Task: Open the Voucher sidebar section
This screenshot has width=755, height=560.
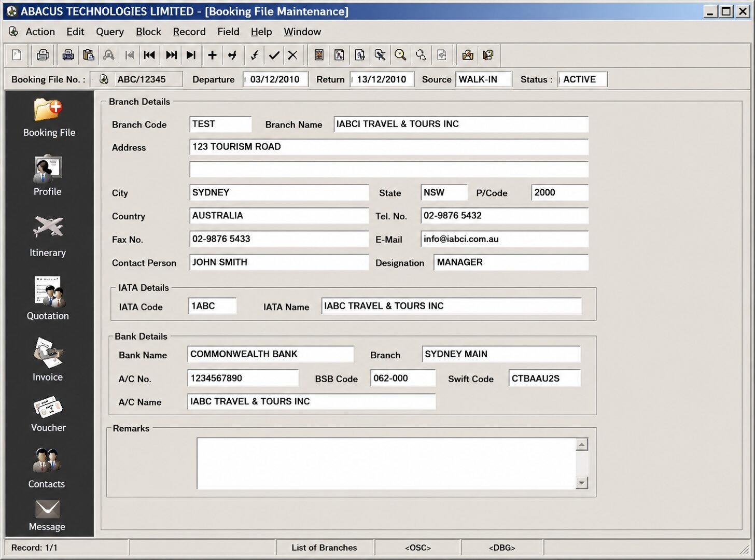Action: point(48,415)
